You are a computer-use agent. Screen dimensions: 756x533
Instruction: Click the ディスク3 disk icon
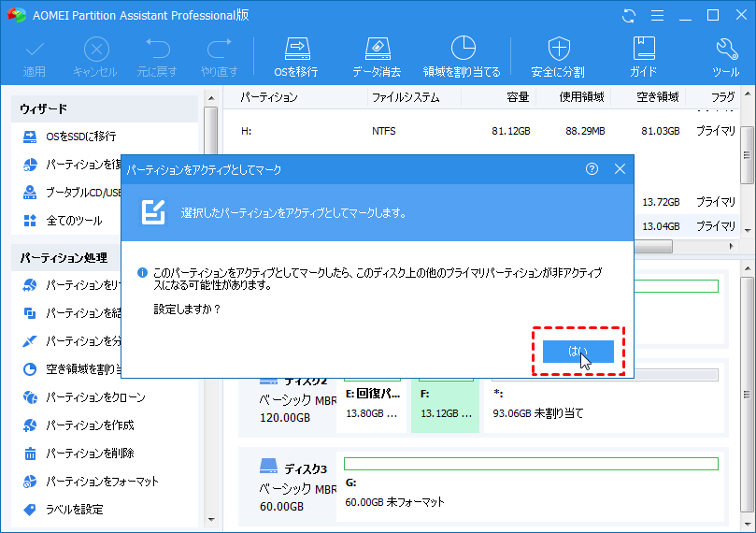[268, 467]
